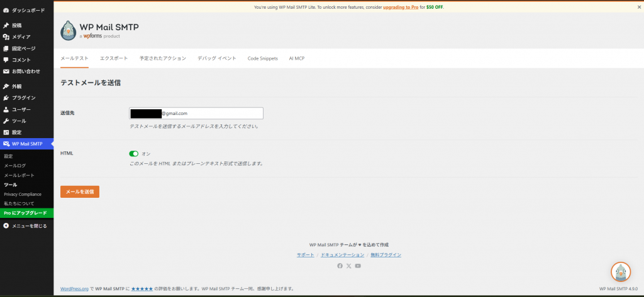Screen dimensions: 644x297
Task: Open the YouTube icon in footer
Action: point(358,266)
